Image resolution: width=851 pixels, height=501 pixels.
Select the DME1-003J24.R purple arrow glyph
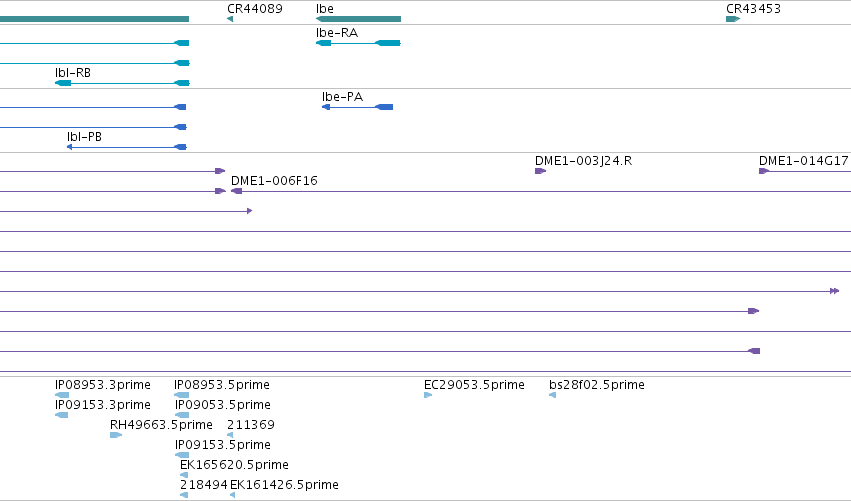pos(541,171)
